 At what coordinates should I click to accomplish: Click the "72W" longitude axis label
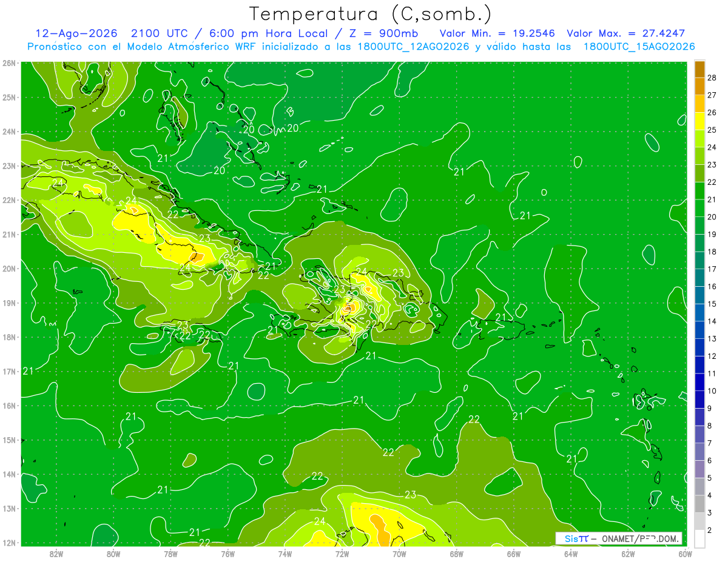[x=342, y=553]
